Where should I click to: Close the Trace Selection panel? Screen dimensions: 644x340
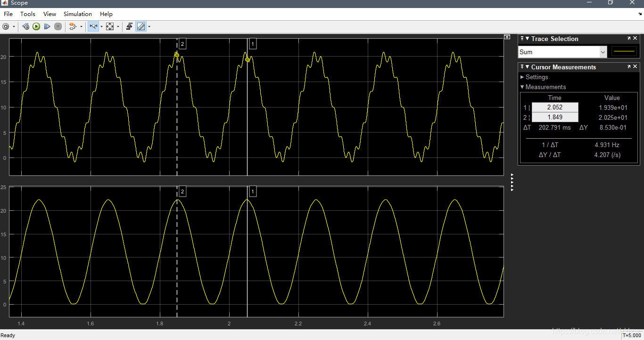(x=636, y=39)
